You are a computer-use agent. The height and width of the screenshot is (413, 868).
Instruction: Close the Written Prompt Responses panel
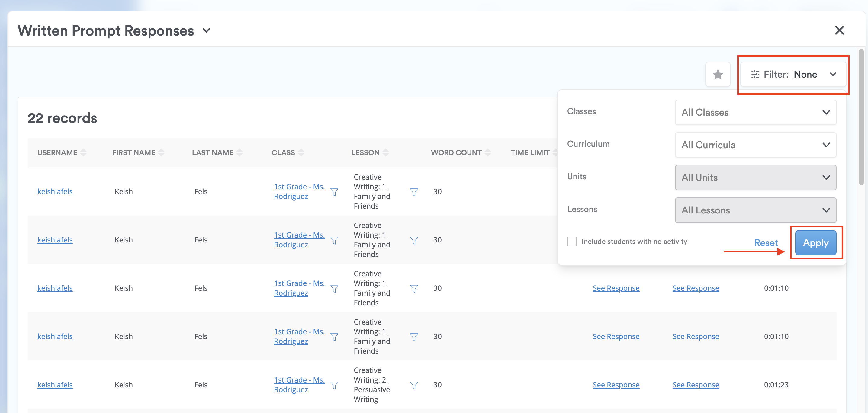tap(839, 30)
